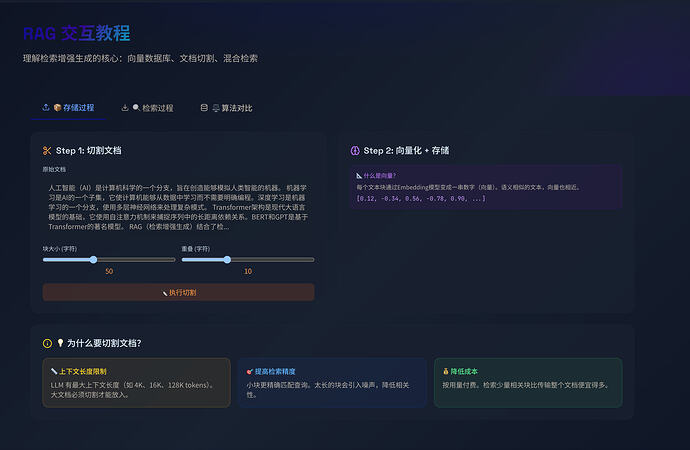The width and height of the screenshot is (690, 450).
Task: Adjust the 块大小 (字符) slider
Action: (x=109, y=260)
